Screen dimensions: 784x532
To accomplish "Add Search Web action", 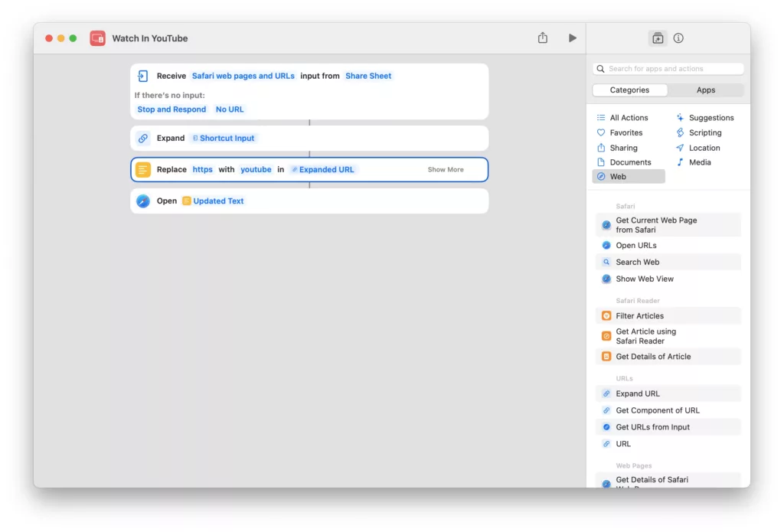I will click(x=668, y=262).
